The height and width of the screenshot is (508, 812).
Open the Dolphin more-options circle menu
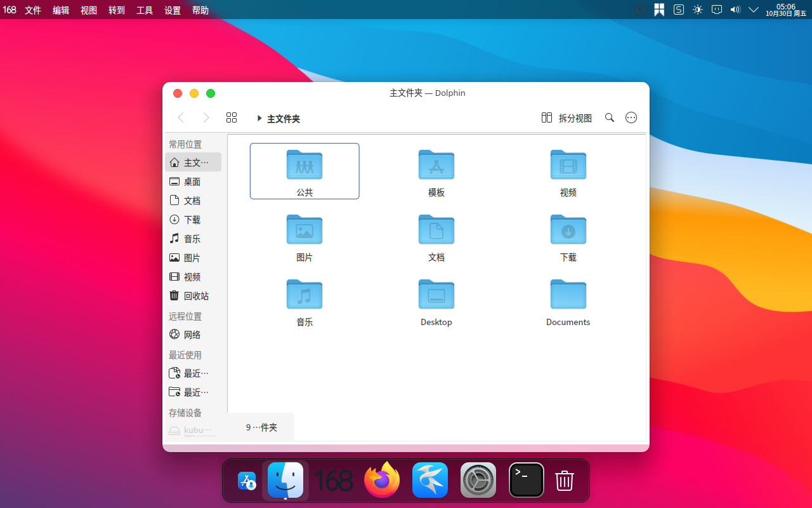coord(631,117)
